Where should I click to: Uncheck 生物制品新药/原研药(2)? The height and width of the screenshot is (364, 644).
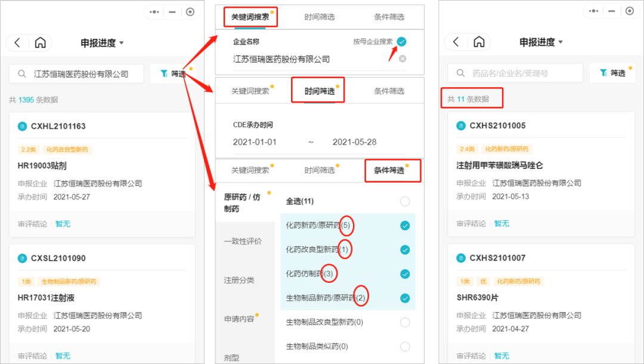(405, 298)
